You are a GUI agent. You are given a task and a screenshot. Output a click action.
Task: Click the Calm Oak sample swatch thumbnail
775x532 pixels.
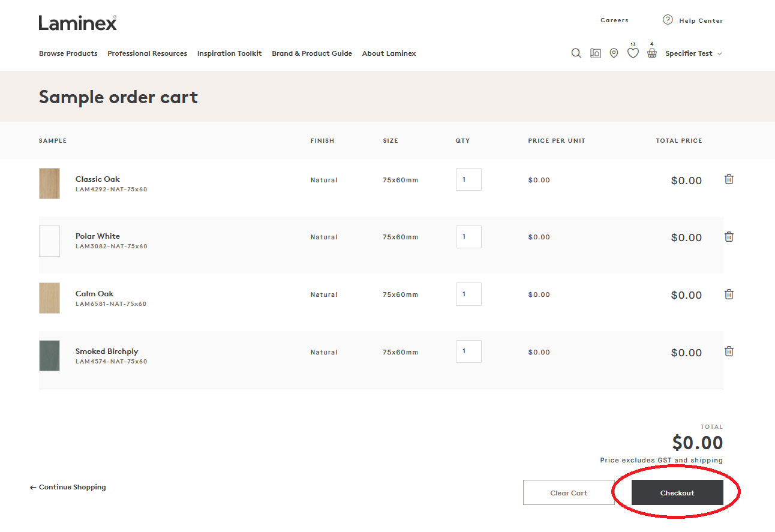point(49,298)
